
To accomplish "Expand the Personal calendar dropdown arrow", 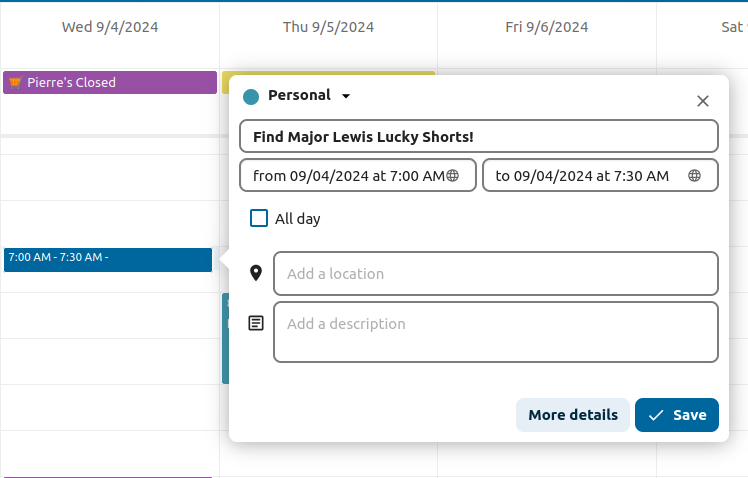I will coord(346,96).
